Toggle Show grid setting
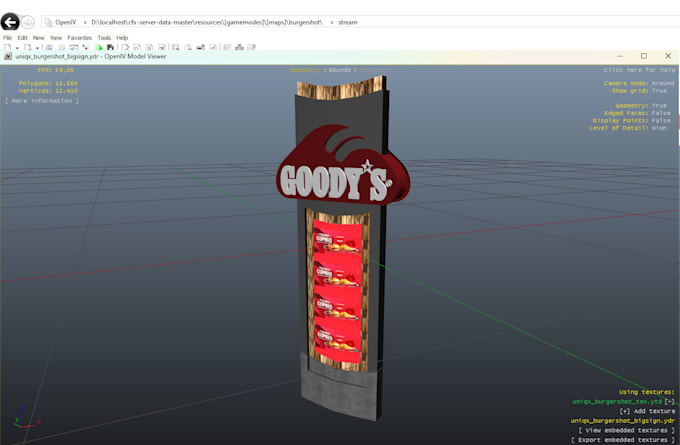Image resolution: width=680 pixels, height=445 pixels. [x=640, y=91]
